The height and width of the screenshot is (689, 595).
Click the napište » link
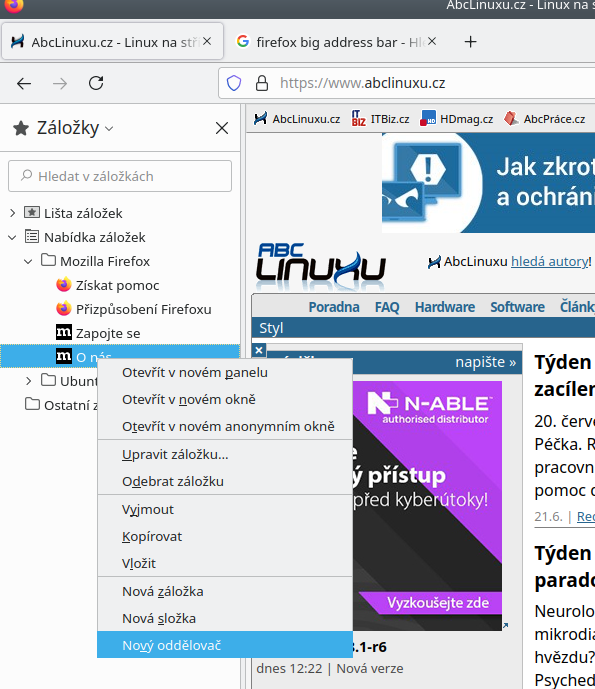[486, 362]
